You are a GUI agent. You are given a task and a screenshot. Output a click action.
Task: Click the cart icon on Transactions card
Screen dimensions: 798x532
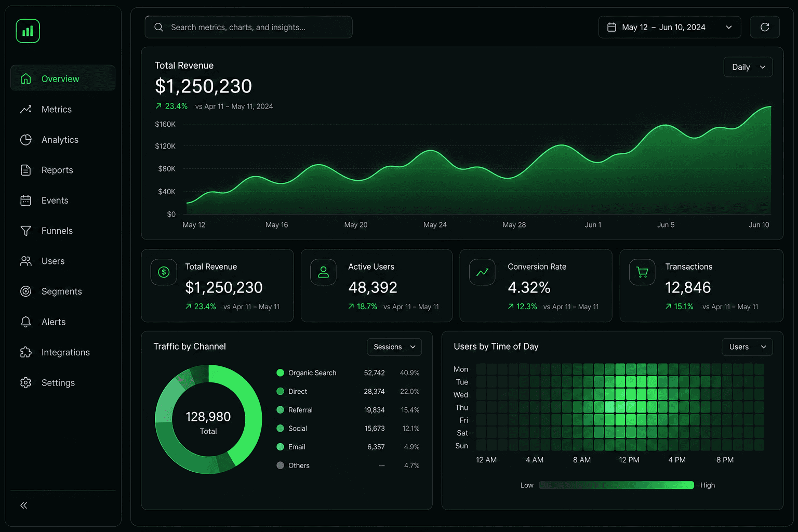click(x=642, y=272)
